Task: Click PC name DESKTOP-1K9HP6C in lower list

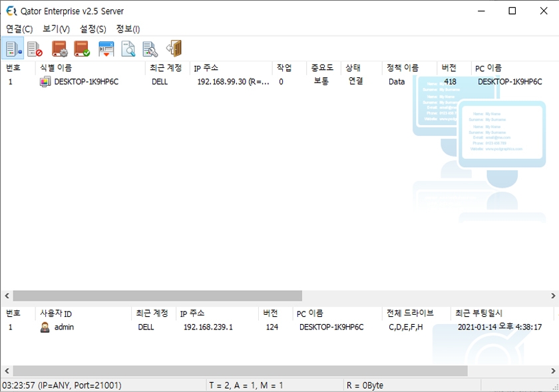Action: (331, 327)
